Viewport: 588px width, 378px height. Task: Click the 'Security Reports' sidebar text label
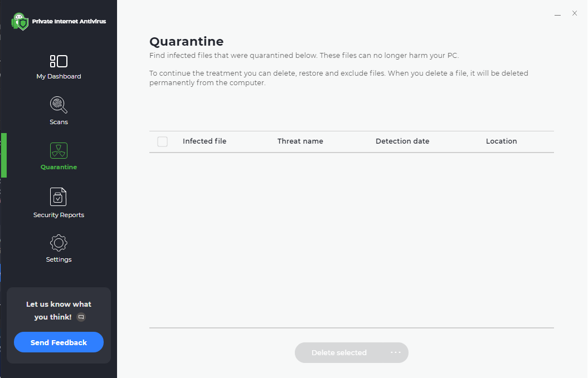[x=59, y=215]
